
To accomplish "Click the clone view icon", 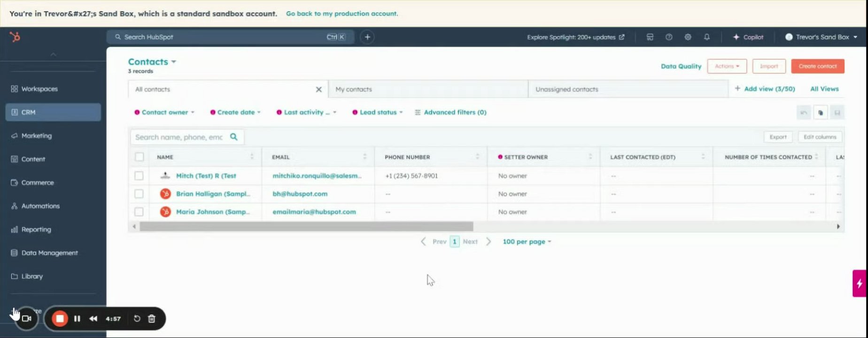I will coord(821,113).
